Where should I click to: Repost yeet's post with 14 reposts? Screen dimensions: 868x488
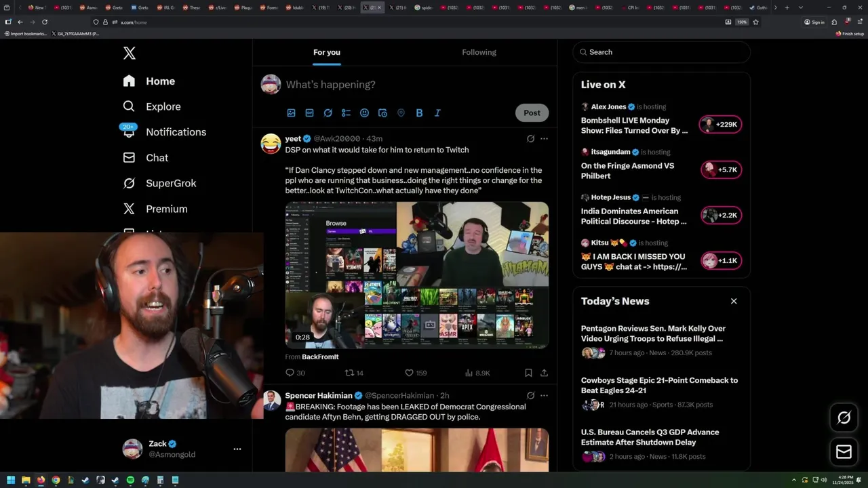click(x=354, y=373)
